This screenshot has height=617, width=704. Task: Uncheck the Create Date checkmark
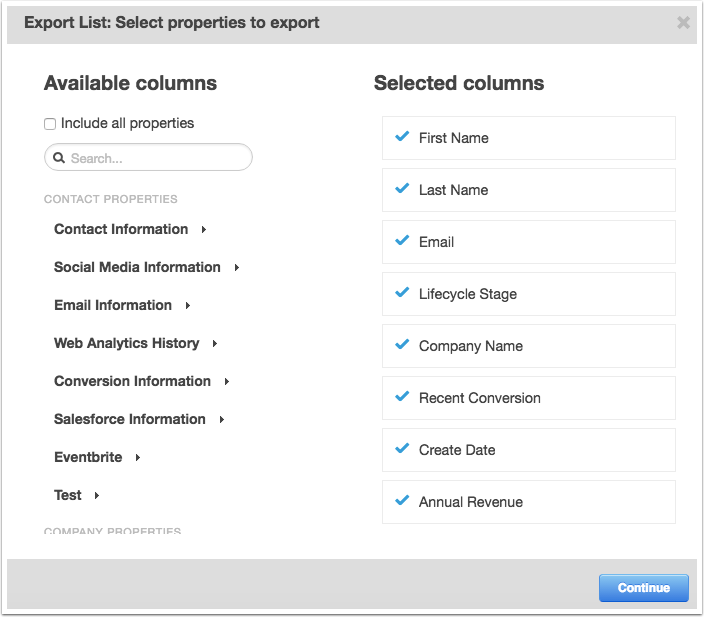402,449
